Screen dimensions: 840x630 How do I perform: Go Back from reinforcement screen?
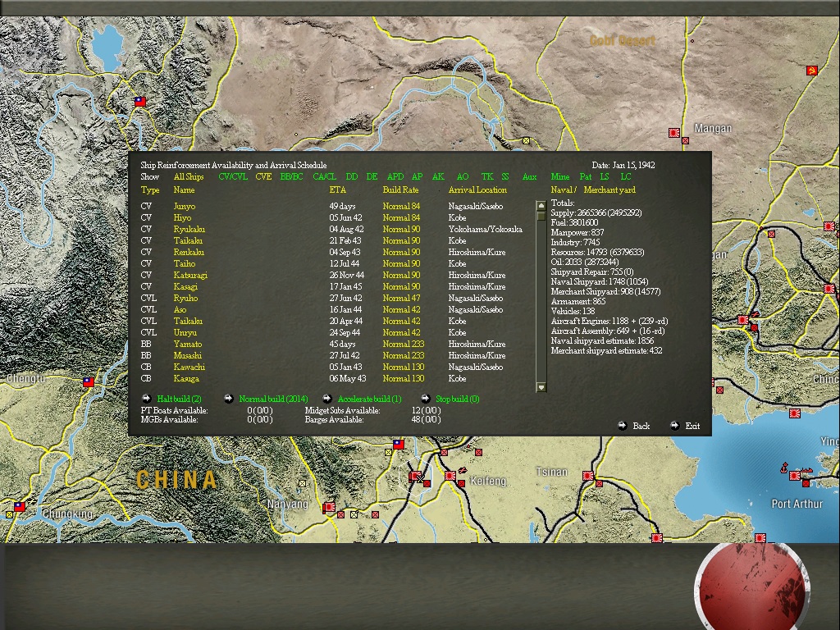point(641,426)
